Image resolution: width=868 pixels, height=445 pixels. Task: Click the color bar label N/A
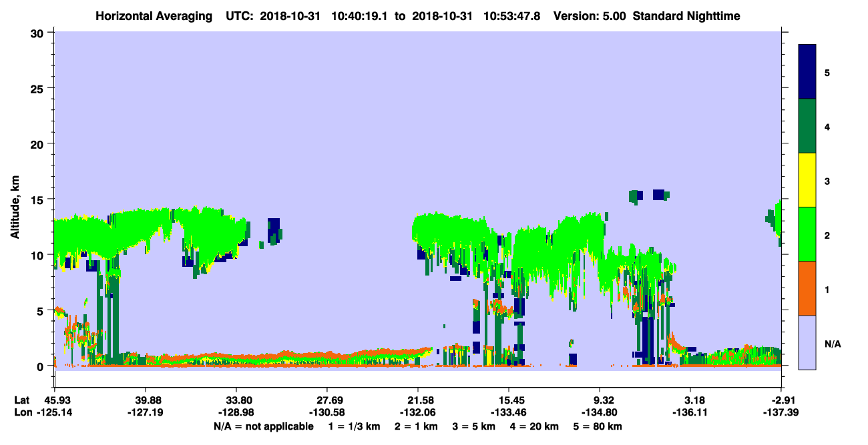833,344
